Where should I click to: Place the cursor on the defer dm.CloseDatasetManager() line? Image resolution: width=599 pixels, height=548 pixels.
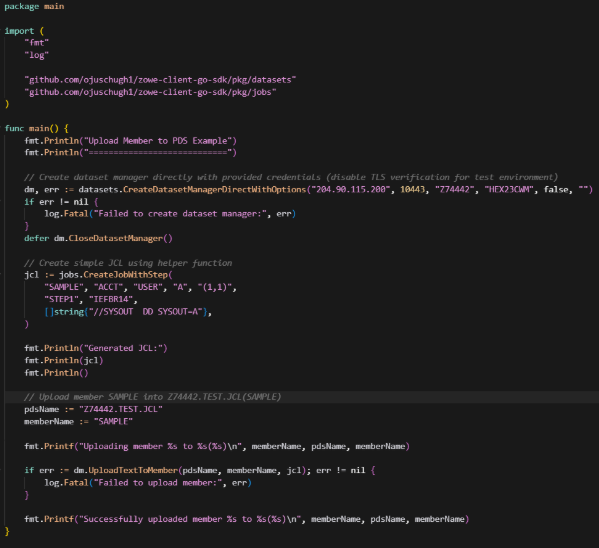99,238
